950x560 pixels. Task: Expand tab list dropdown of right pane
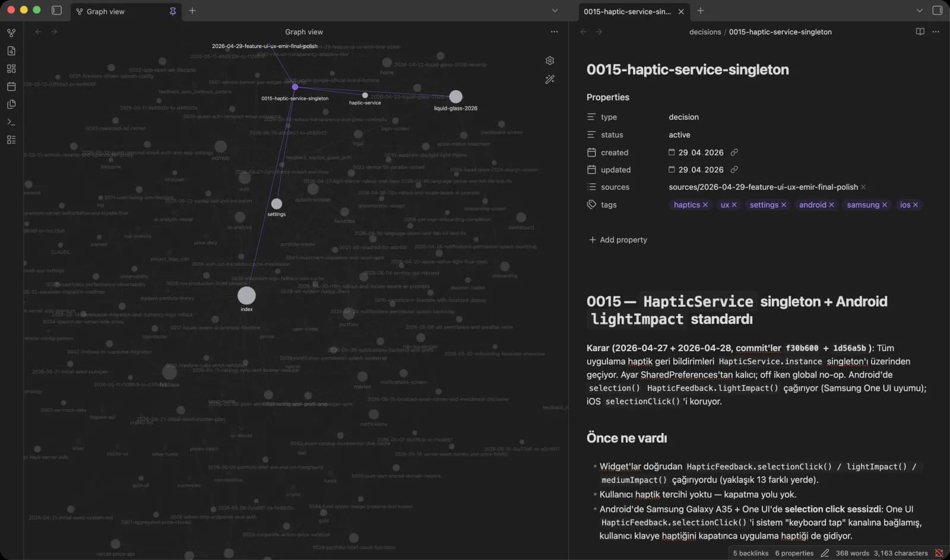pyautogui.click(x=920, y=11)
